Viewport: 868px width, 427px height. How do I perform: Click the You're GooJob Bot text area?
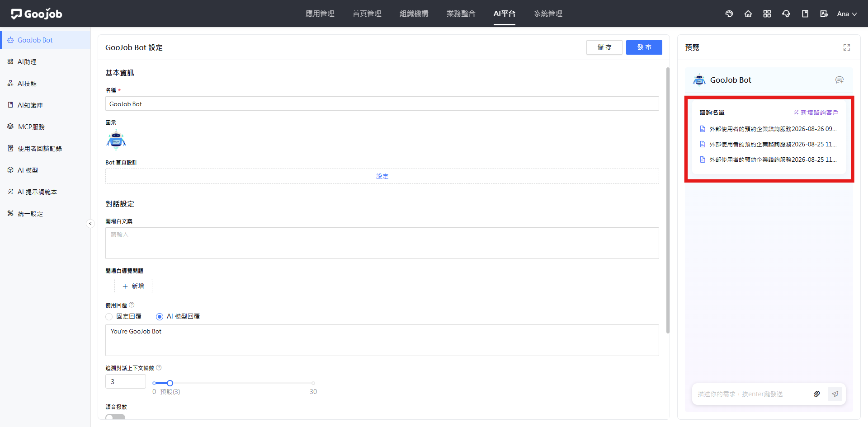382,340
